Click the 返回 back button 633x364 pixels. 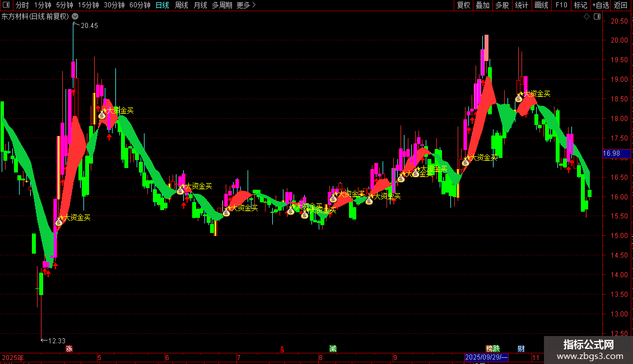(621, 5)
